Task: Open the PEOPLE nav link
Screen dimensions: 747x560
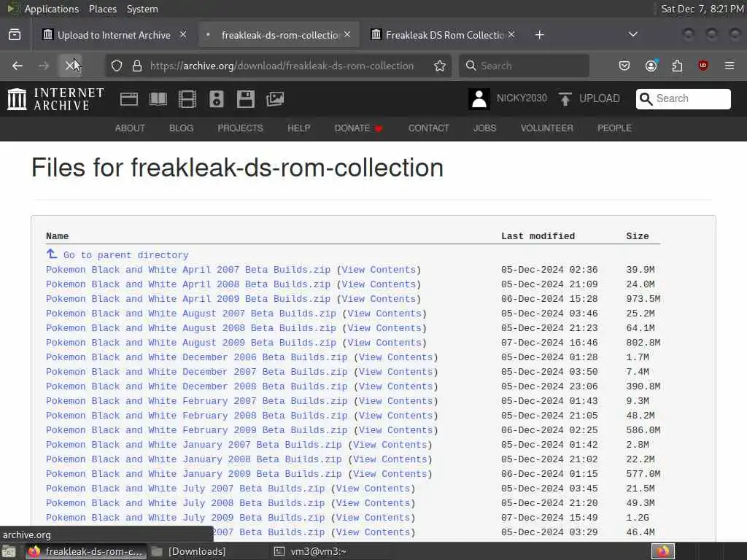Action: [x=614, y=128]
